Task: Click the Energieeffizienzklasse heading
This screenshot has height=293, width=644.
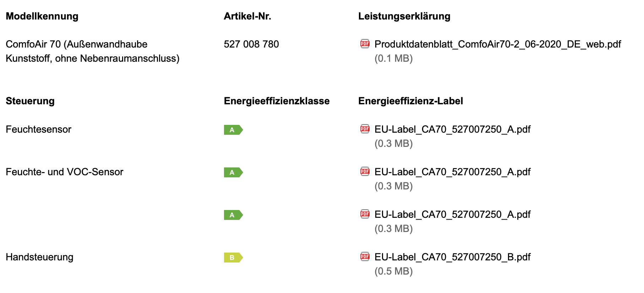Action: click(277, 101)
